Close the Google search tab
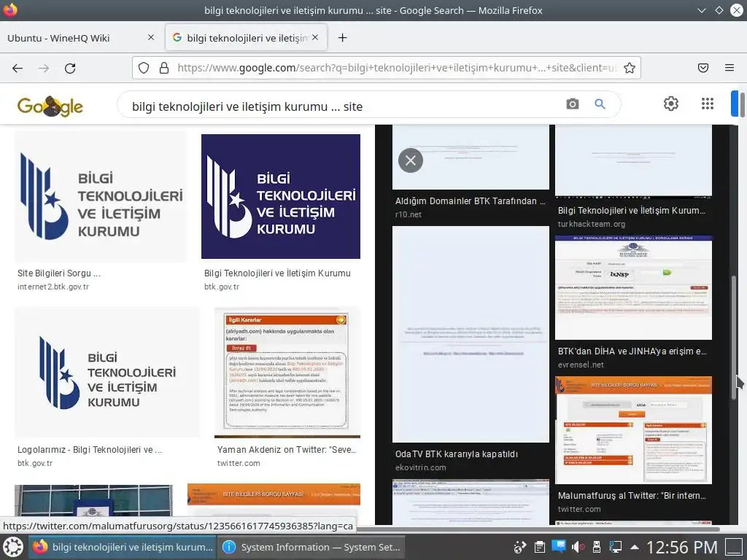 click(x=315, y=37)
